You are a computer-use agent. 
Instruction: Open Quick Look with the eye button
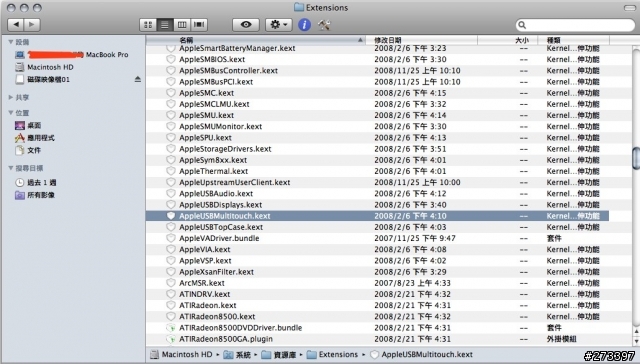pyautogui.click(x=246, y=25)
